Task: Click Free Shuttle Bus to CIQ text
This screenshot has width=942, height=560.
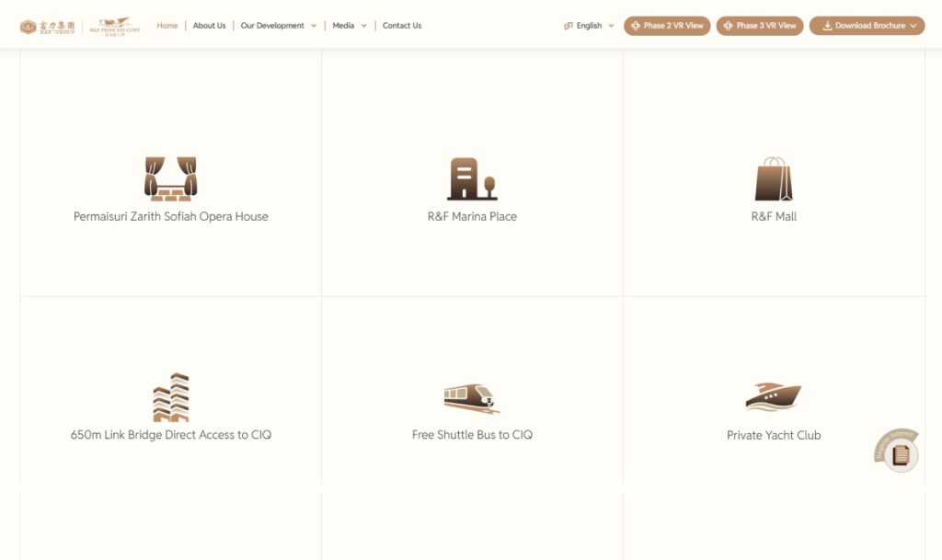Action: [472, 435]
